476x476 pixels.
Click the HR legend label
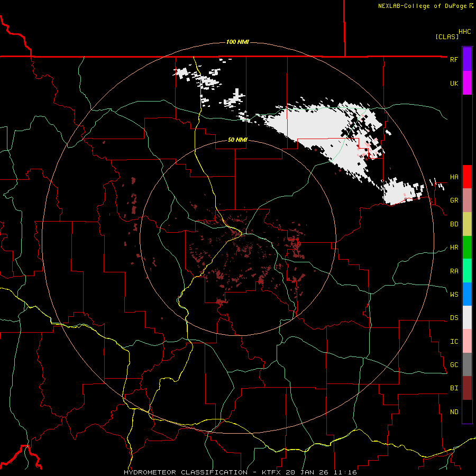coord(454,248)
